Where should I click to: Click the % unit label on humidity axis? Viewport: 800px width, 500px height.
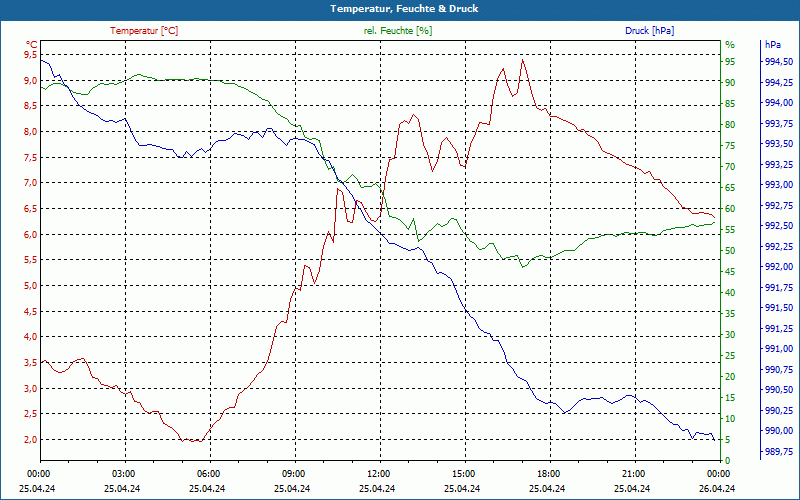[x=730, y=45]
